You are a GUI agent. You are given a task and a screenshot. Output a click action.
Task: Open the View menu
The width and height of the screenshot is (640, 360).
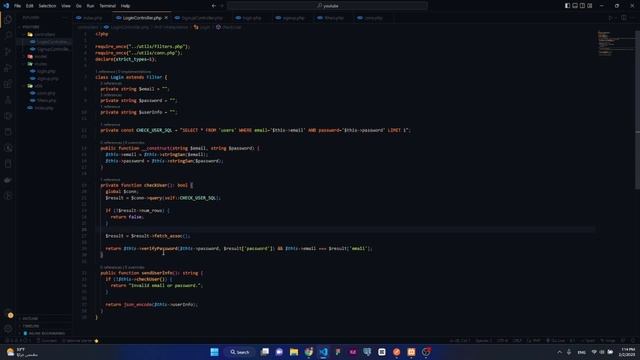click(x=66, y=6)
